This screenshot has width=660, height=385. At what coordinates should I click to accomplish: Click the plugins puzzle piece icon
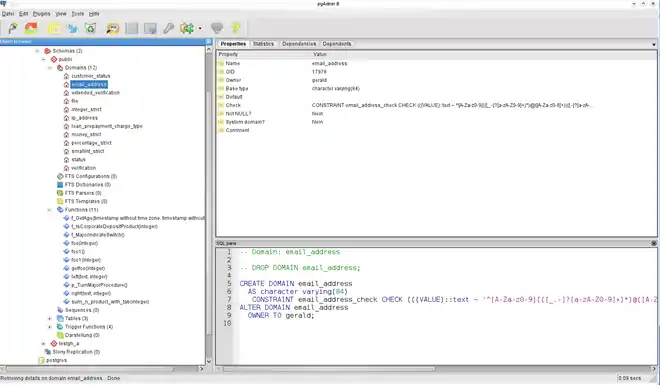tap(187, 28)
